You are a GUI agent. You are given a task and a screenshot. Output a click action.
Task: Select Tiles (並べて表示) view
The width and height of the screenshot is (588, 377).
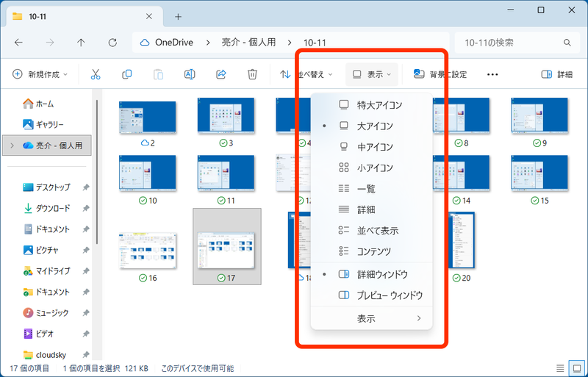coord(372,230)
